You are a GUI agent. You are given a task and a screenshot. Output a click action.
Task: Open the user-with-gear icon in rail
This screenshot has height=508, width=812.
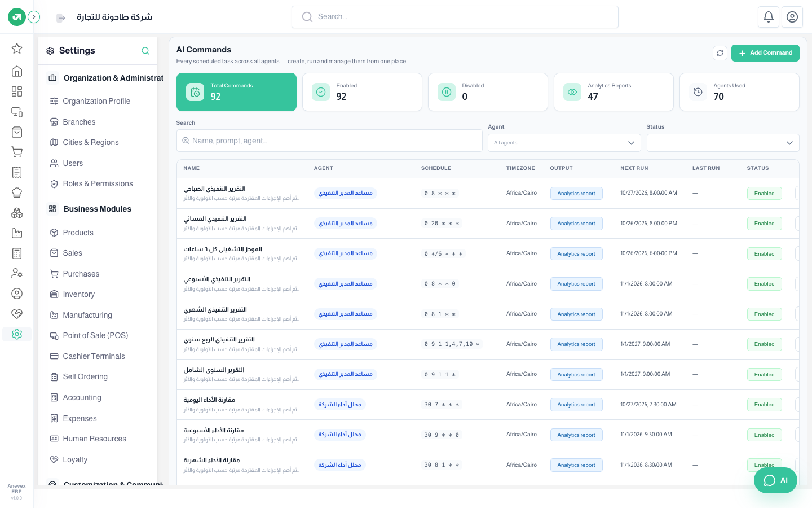pyautogui.click(x=17, y=273)
